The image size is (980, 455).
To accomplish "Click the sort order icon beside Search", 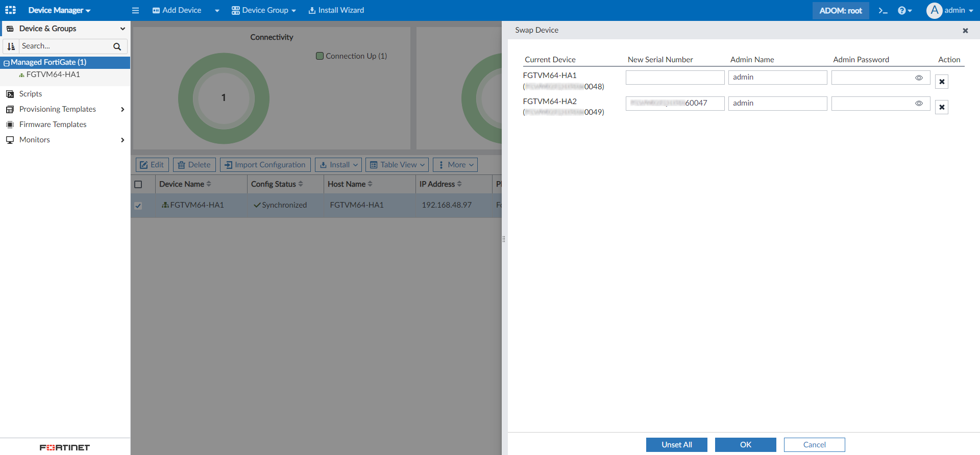I will [11, 46].
